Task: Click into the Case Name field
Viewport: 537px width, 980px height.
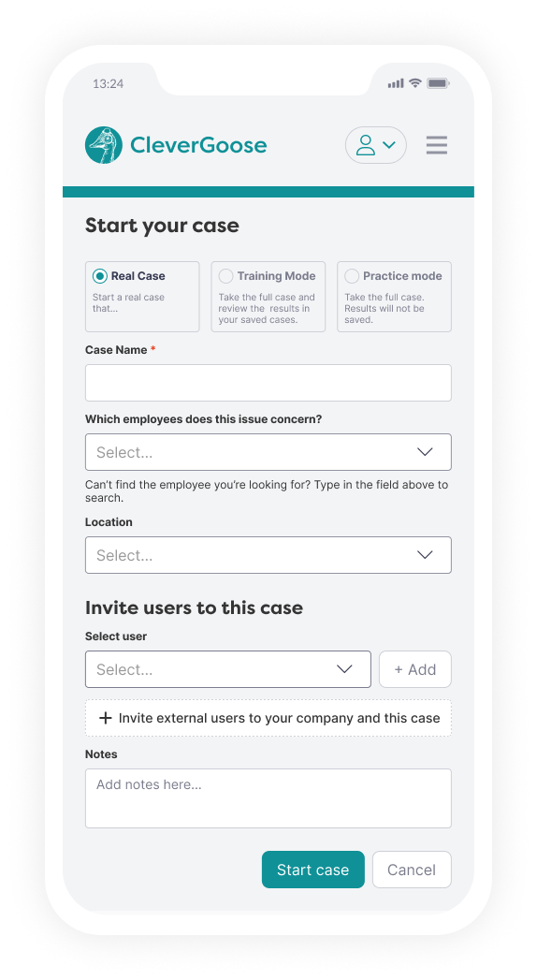Action: 268,383
